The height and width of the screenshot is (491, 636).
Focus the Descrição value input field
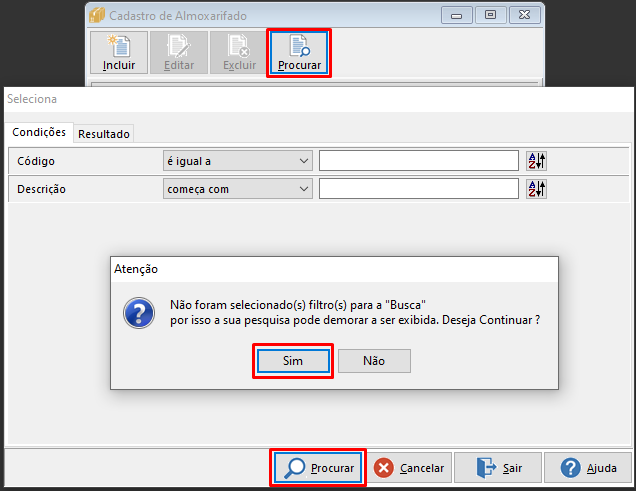(419, 189)
